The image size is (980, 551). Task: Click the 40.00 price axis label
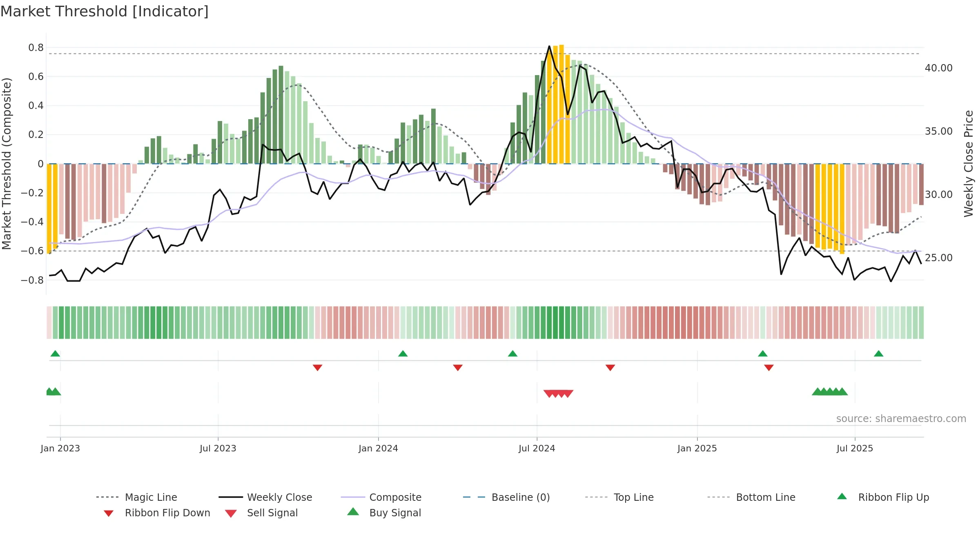tap(938, 68)
